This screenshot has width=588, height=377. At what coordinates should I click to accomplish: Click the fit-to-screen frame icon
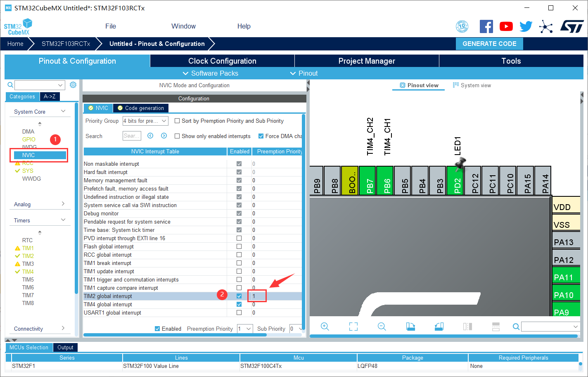coord(353,327)
